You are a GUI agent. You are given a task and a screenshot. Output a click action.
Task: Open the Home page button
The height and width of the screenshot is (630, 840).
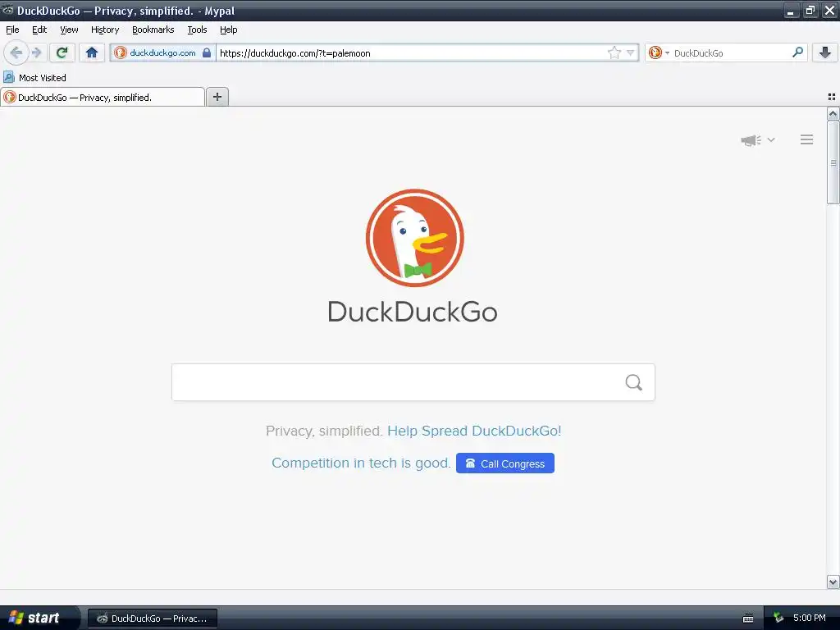(92, 52)
